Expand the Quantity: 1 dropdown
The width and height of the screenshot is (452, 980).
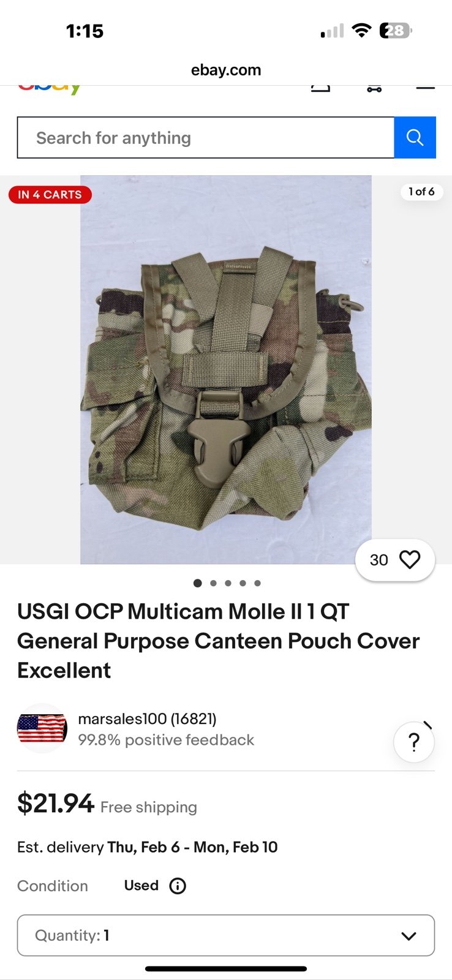226,935
